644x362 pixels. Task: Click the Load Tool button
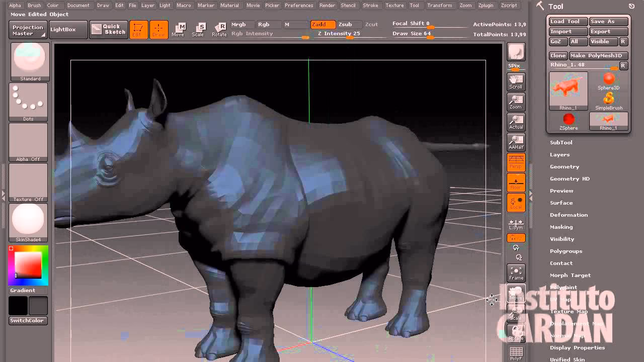click(x=568, y=21)
